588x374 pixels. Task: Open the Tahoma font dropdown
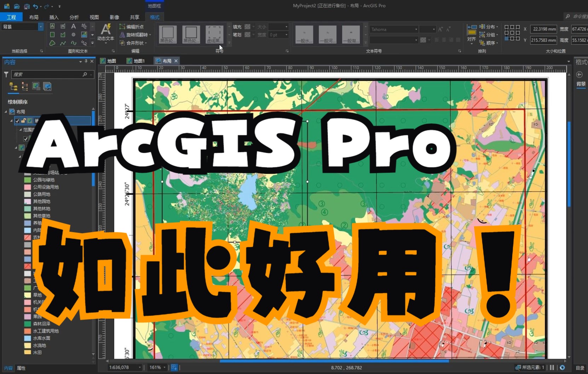[416, 29]
